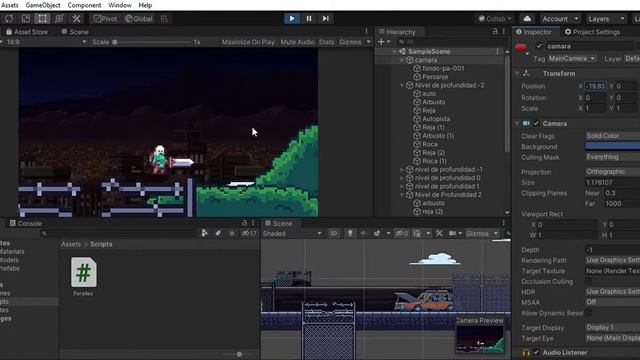This screenshot has width=640, height=360.
Task: Collapse the Nivel de profundidad -2 group
Action: (x=402, y=85)
